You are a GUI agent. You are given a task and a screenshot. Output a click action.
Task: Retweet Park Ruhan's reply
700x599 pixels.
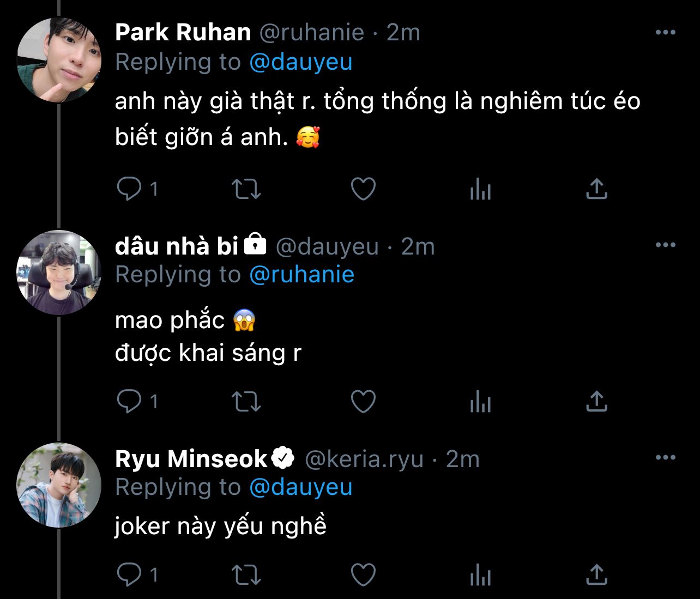click(246, 189)
